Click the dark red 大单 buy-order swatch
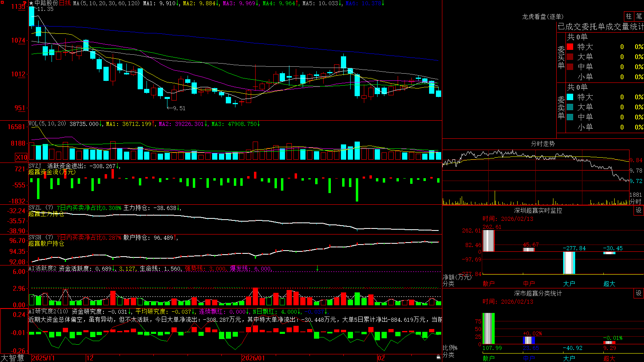Viewport: 644px width, 362px height. click(570, 57)
